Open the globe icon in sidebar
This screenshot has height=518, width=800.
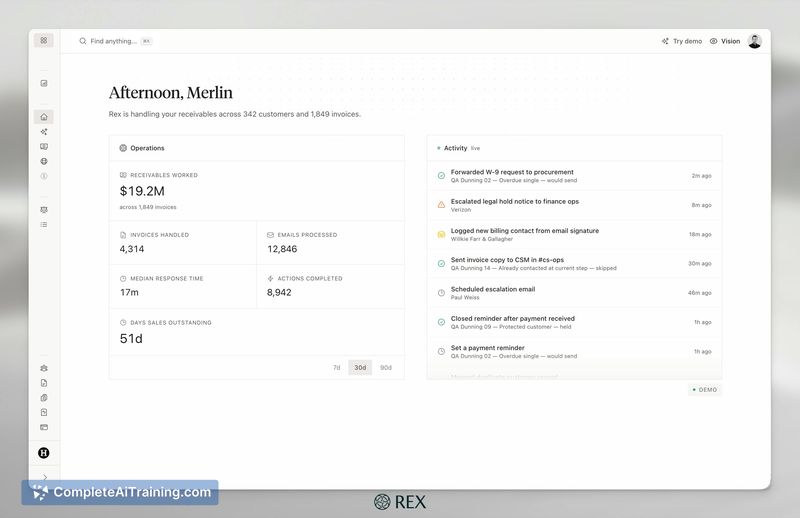point(44,161)
